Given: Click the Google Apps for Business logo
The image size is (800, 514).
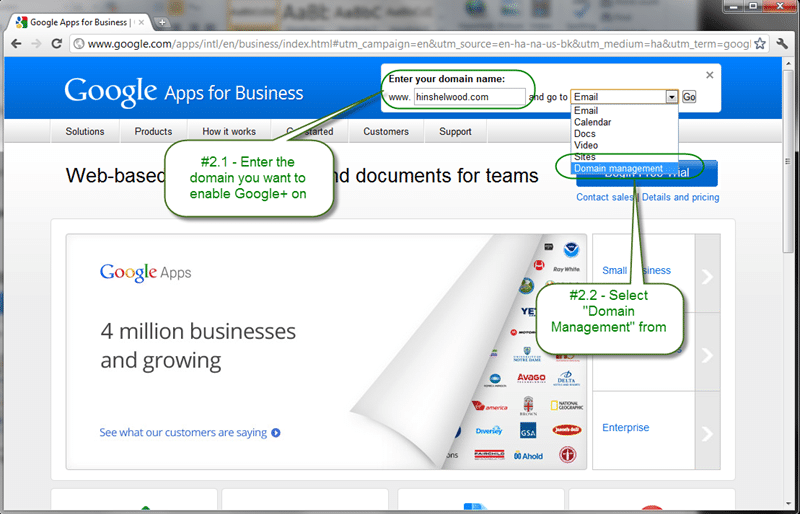Looking at the screenshot, I should click(184, 92).
